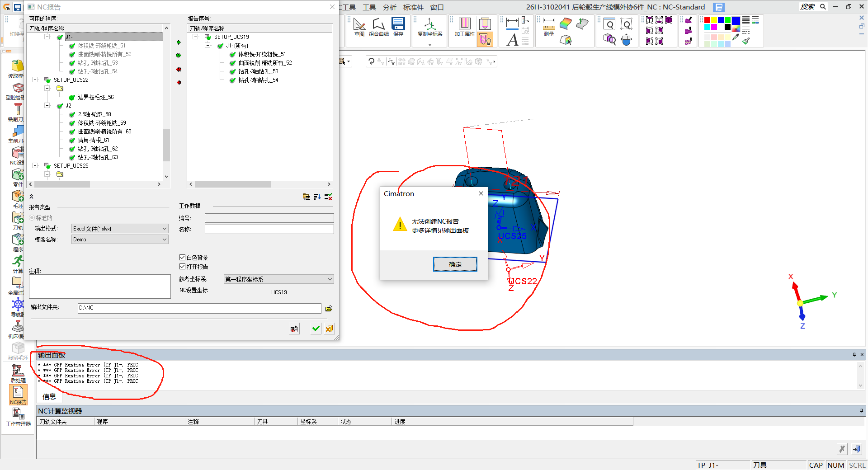Image resolution: width=868 pixels, height=470 pixels.
Task: Click the 输出文件夹 D:\NC path field
Action: pyautogui.click(x=199, y=308)
